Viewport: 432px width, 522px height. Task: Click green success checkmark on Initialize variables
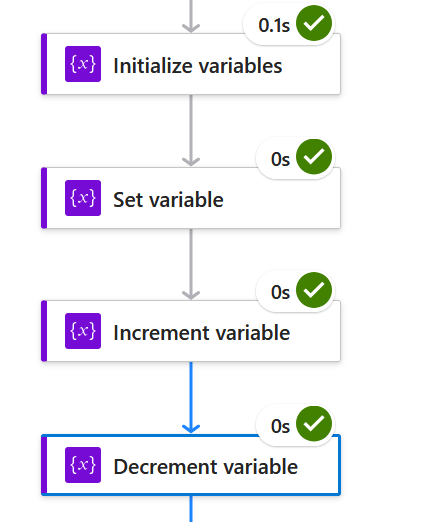[314, 23]
